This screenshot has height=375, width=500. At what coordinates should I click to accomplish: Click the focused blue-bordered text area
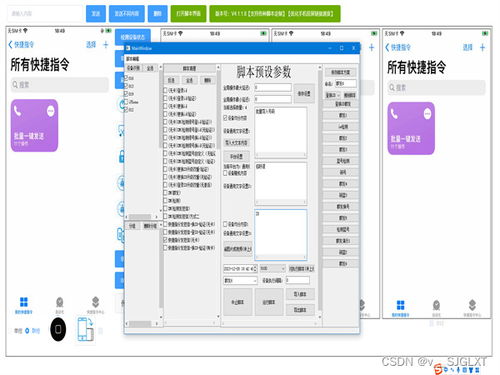point(281,235)
